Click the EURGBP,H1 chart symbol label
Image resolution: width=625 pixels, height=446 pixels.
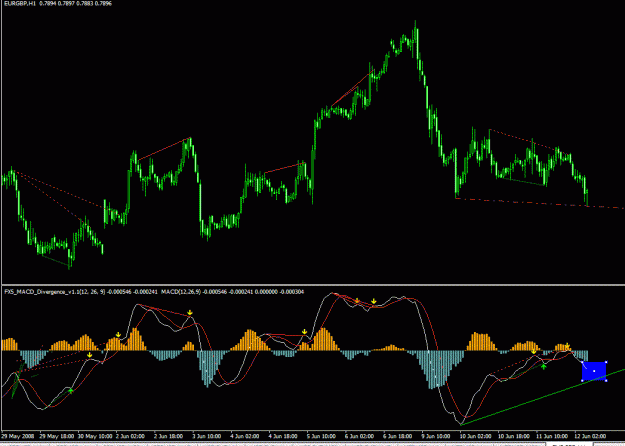click(x=18, y=4)
